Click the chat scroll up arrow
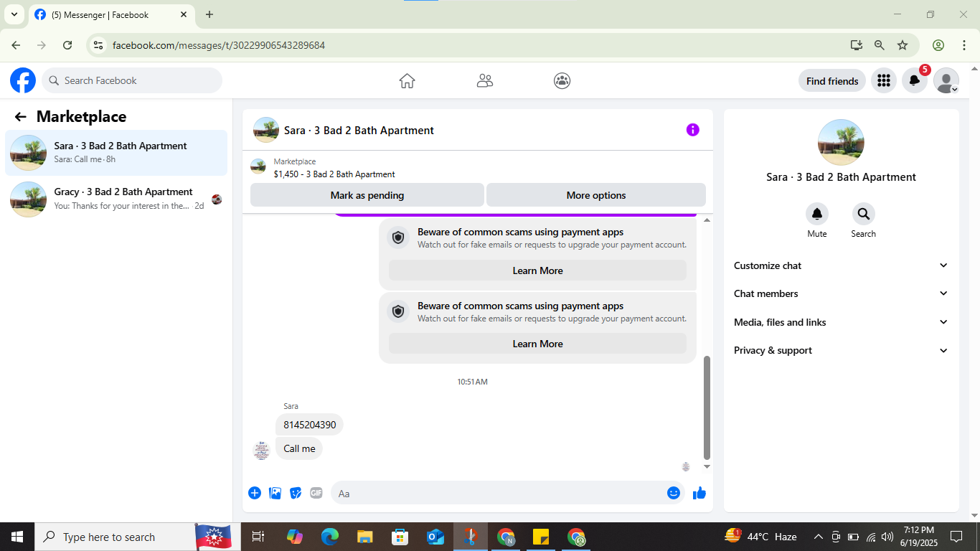980x551 pixels. 707,220
